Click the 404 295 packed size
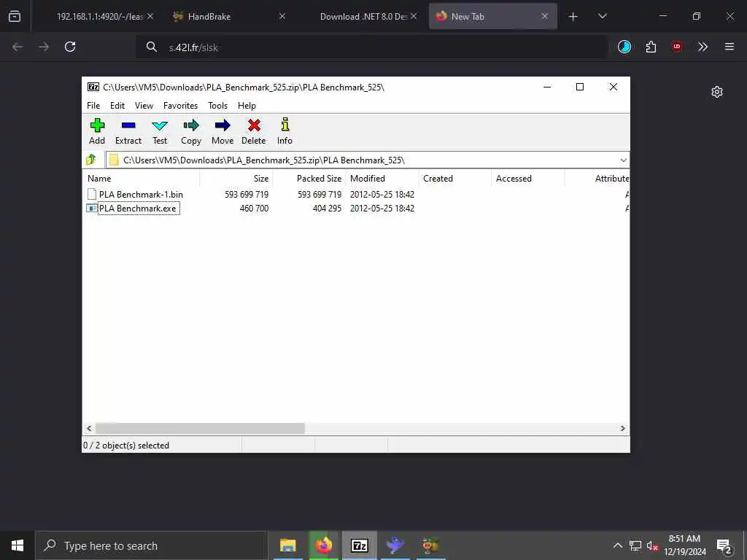This screenshot has width=747, height=560. tap(327, 208)
